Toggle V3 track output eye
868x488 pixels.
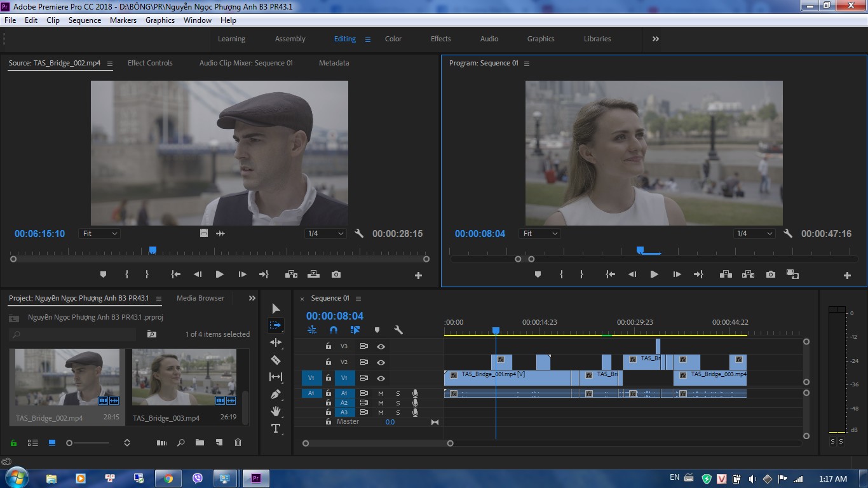(381, 346)
